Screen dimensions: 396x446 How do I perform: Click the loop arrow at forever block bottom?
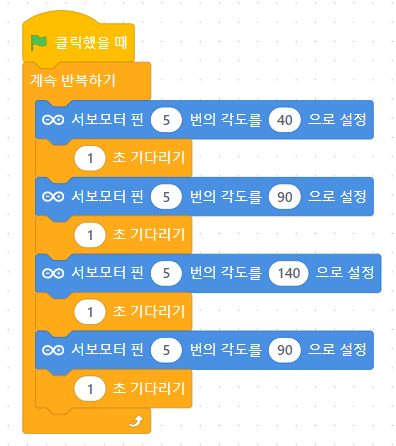[136, 421]
